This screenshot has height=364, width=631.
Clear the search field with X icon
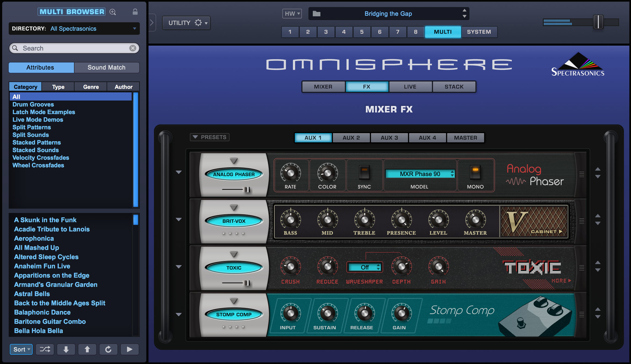point(133,48)
